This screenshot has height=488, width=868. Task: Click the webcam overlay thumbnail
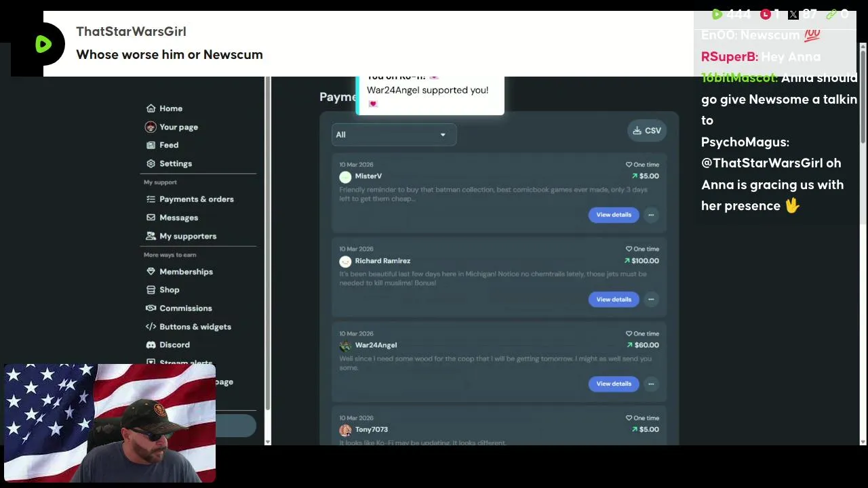pos(110,424)
